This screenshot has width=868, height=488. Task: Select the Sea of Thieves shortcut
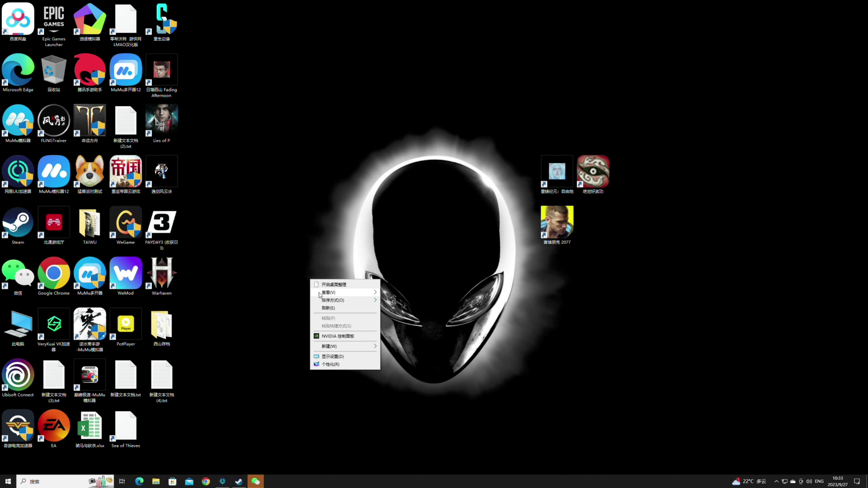[x=126, y=429]
